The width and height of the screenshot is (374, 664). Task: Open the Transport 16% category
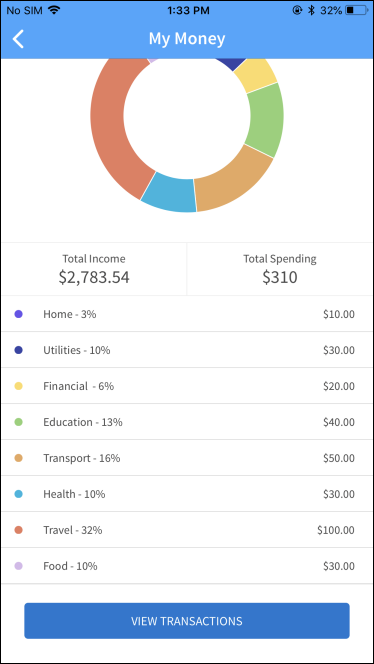coord(187,458)
